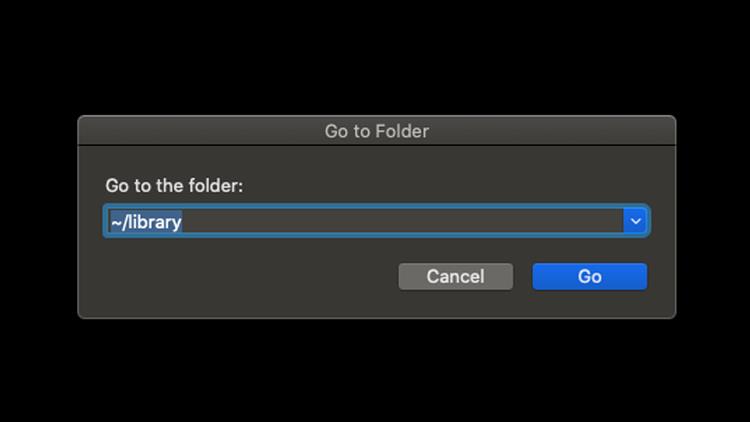
Task: Click the highlighted ~/library text
Action: coord(146,222)
